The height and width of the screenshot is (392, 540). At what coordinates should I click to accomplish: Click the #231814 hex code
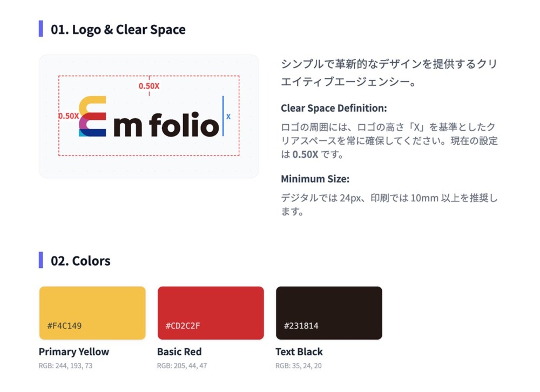tap(301, 326)
